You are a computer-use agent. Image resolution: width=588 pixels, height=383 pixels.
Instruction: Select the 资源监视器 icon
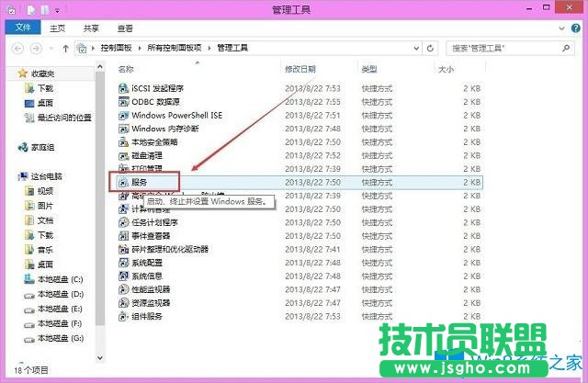point(123,303)
